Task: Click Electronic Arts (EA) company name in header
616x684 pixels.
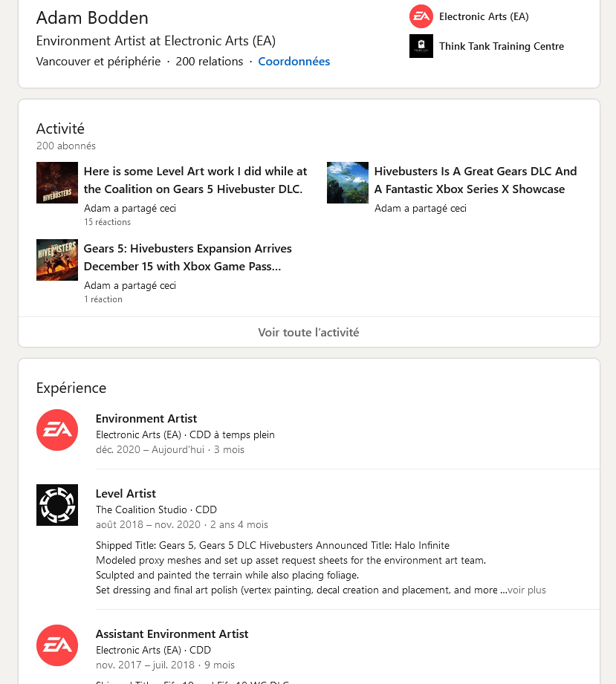Action: click(484, 16)
